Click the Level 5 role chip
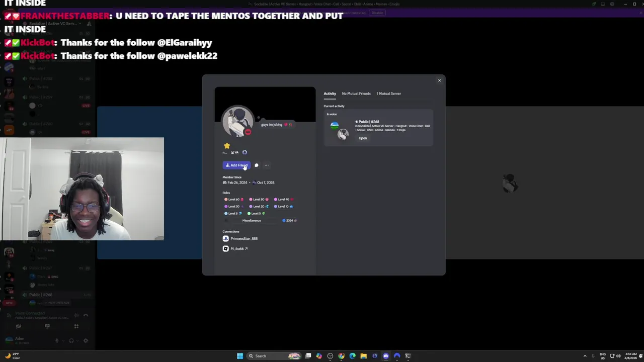Screen dimensions: 644x362 point(233,214)
